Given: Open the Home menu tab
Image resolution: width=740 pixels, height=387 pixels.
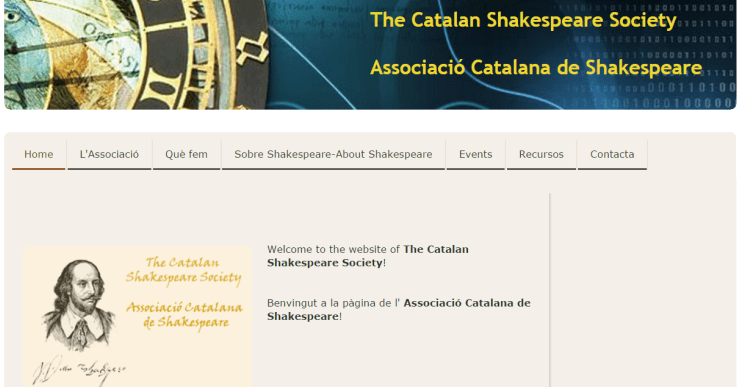Looking at the screenshot, I should [39, 154].
